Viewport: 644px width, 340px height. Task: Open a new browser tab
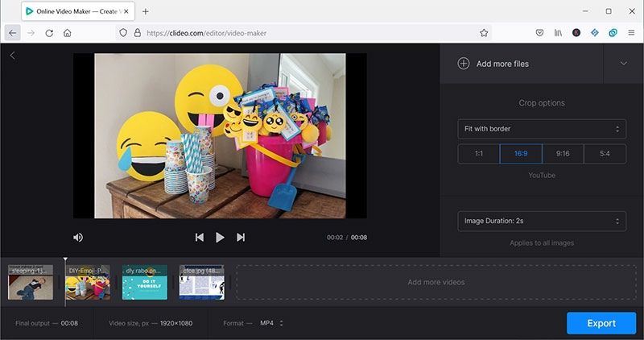coord(146,11)
